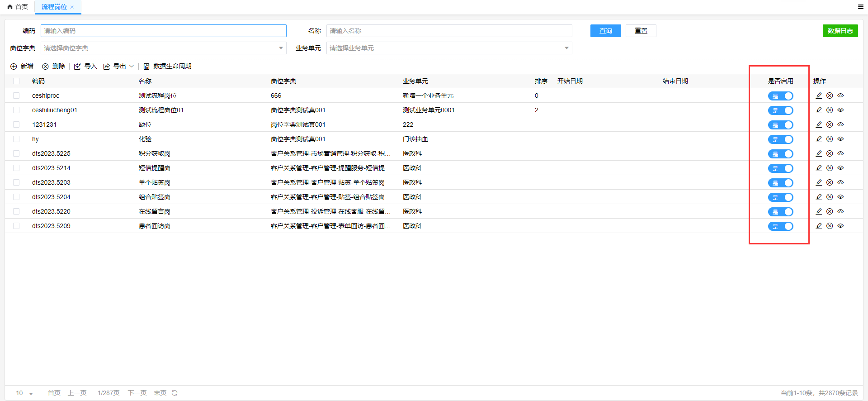
Task: Focus the 名称 name input field
Action: [449, 31]
